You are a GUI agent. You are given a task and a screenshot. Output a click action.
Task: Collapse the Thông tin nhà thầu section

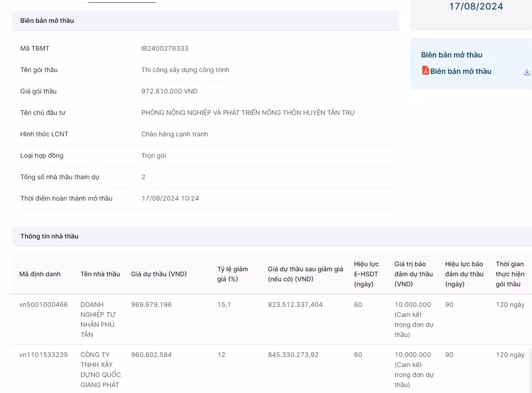(x=49, y=236)
